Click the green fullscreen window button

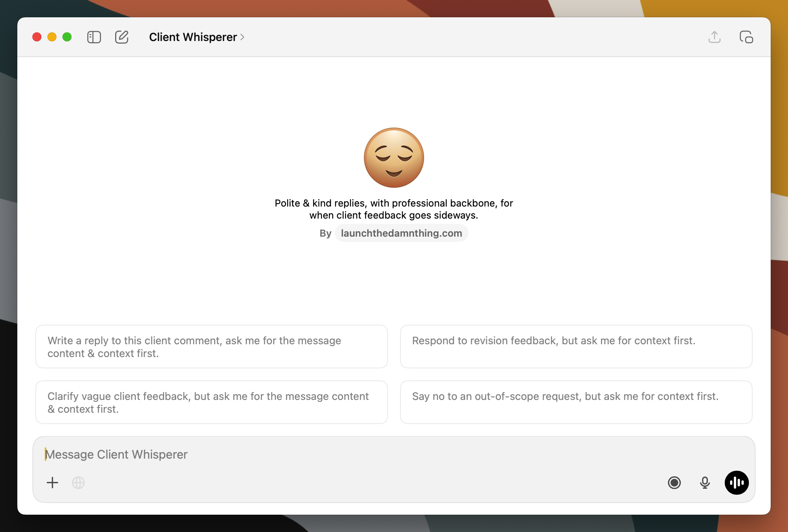pyautogui.click(x=67, y=37)
